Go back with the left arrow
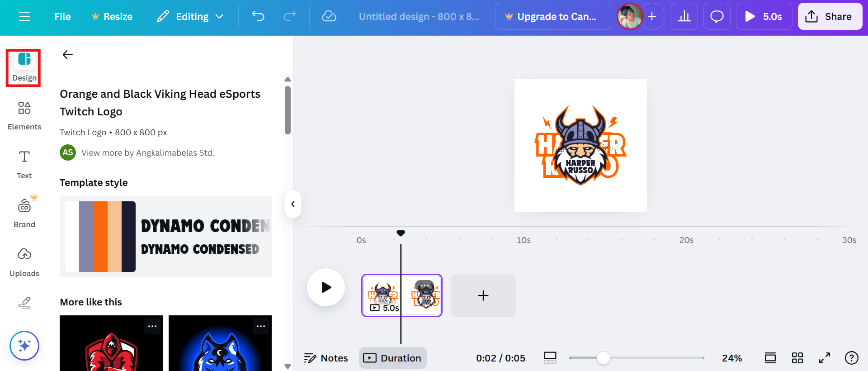 (68, 55)
